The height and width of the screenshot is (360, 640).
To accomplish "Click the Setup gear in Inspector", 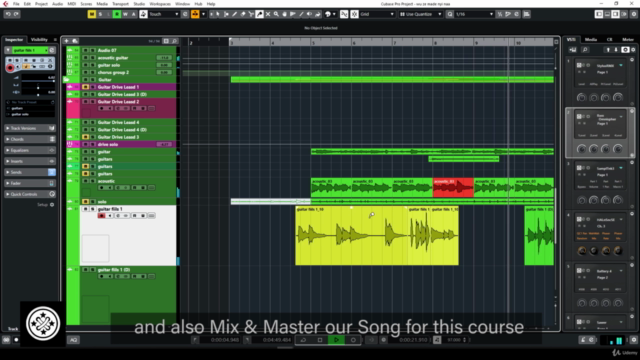I will [x=52, y=204].
